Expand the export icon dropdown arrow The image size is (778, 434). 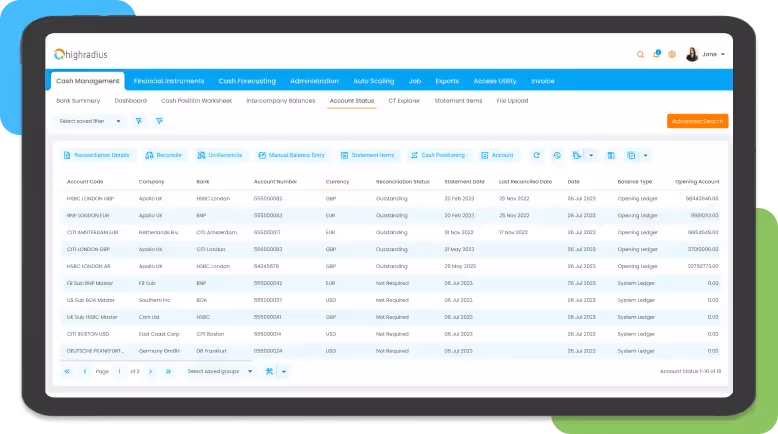pos(591,155)
